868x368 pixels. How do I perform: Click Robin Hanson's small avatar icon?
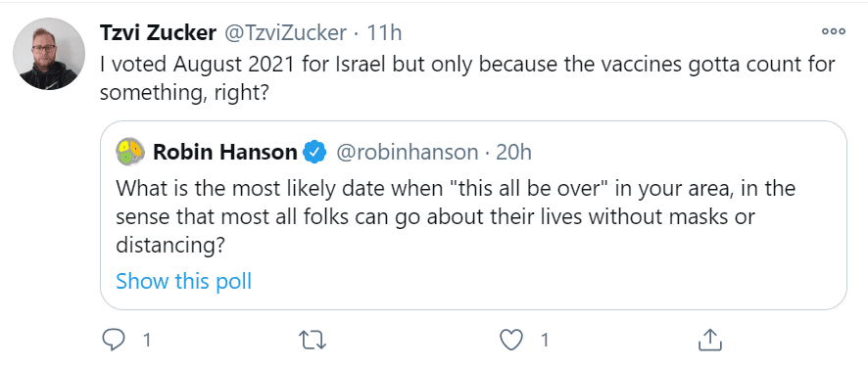coord(130,152)
